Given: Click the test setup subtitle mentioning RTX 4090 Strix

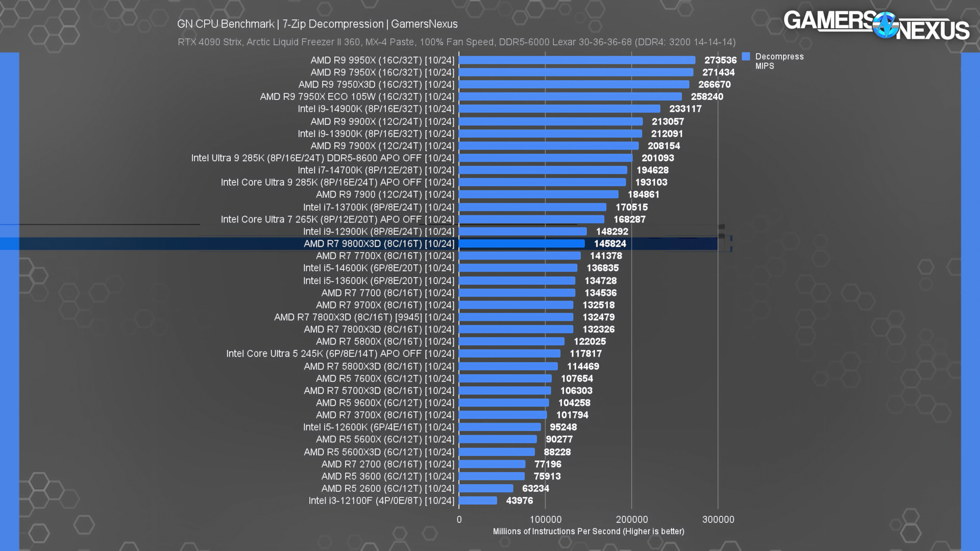Looking at the screenshot, I should click(456, 42).
